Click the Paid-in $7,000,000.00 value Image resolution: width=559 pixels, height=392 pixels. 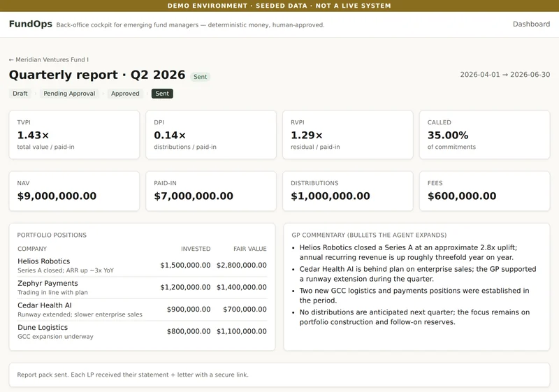coord(194,196)
